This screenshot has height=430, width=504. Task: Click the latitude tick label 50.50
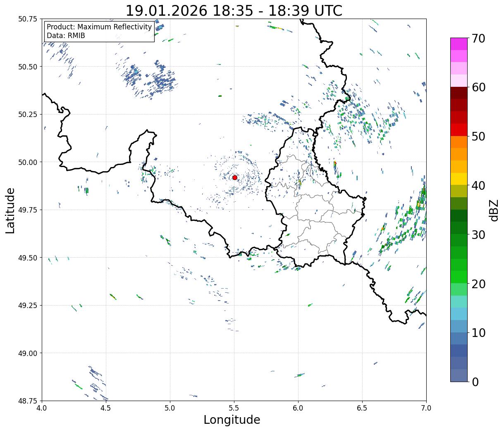pos(28,67)
